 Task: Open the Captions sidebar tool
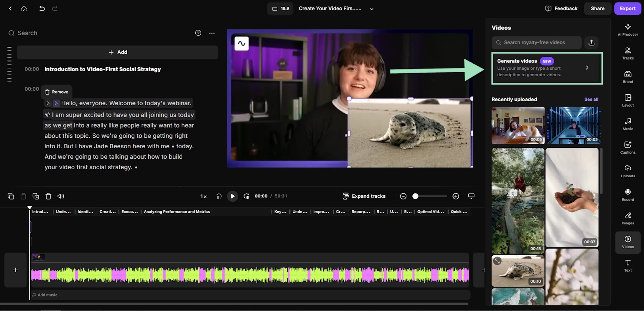[x=627, y=147]
